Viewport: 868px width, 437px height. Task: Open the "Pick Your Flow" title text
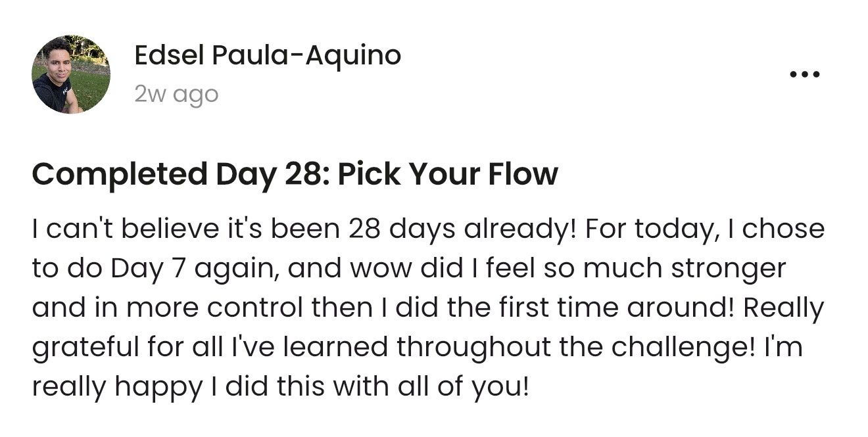click(x=448, y=174)
